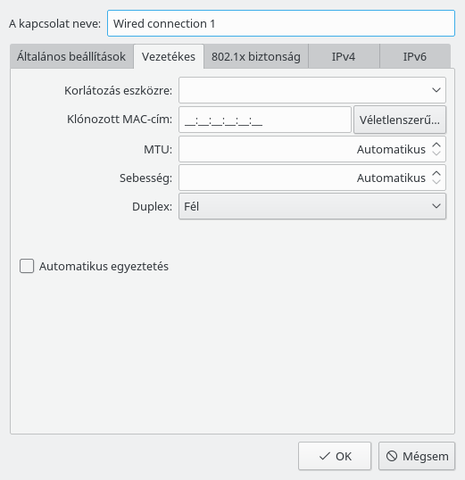Expand the Duplex dropdown showing Fél
Image resolution: width=465 pixels, height=480 pixels.
[312, 206]
